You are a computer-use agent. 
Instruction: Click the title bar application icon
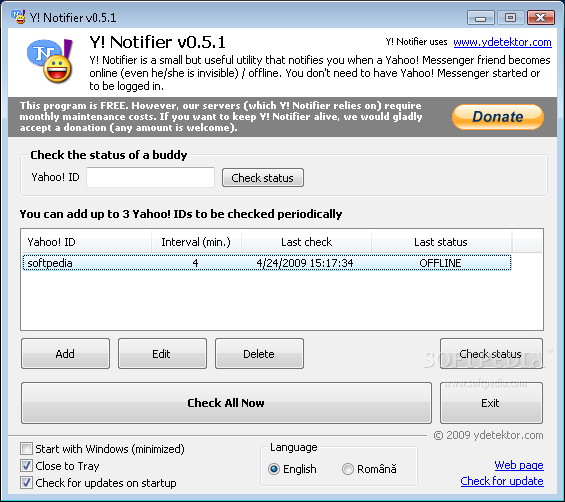(18, 17)
